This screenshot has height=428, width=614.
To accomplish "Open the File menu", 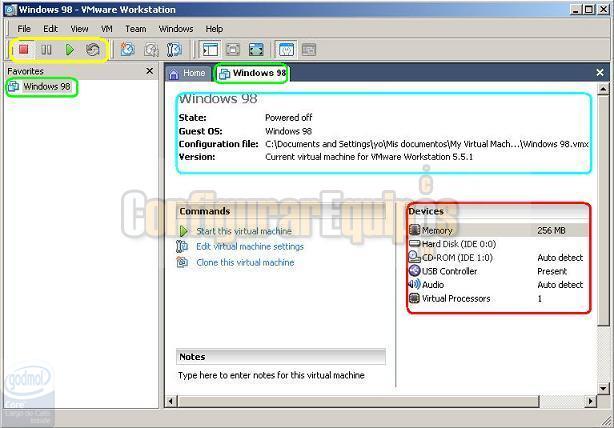I will (24, 29).
